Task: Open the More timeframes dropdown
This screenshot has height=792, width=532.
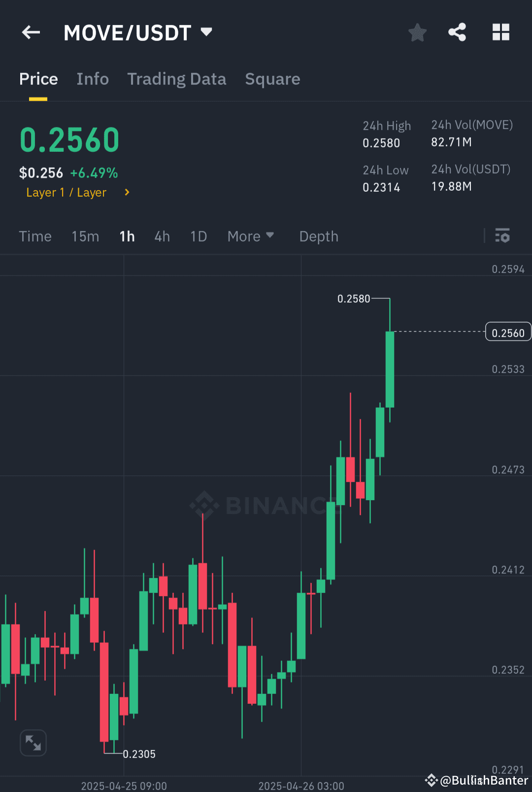Action: click(x=250, y=237)
